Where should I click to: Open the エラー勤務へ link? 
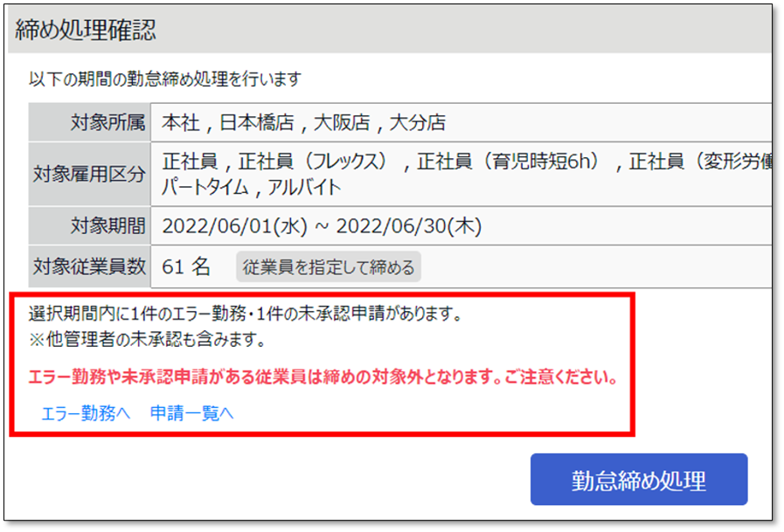pos(86,413)
